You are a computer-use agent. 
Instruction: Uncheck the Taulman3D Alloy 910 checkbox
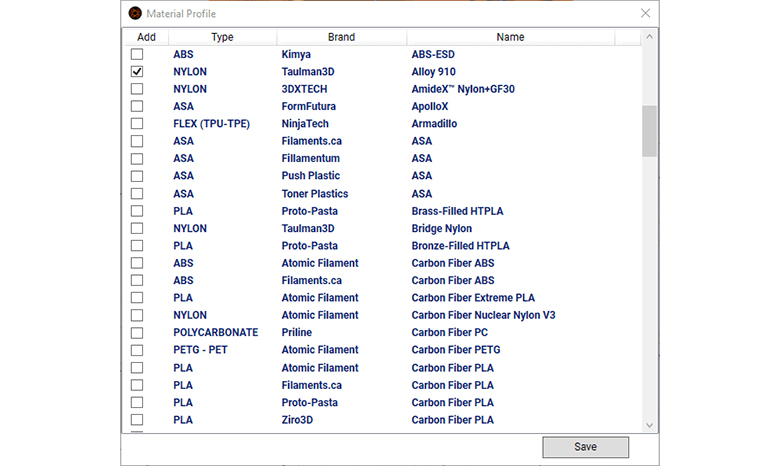point(137,72)
